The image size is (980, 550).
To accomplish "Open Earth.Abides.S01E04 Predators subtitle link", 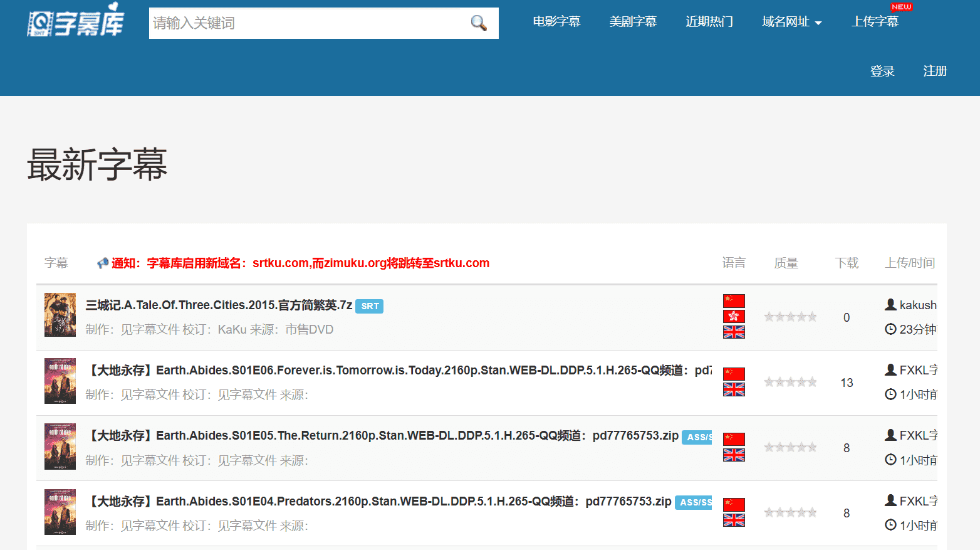I will tap(378, 501).
